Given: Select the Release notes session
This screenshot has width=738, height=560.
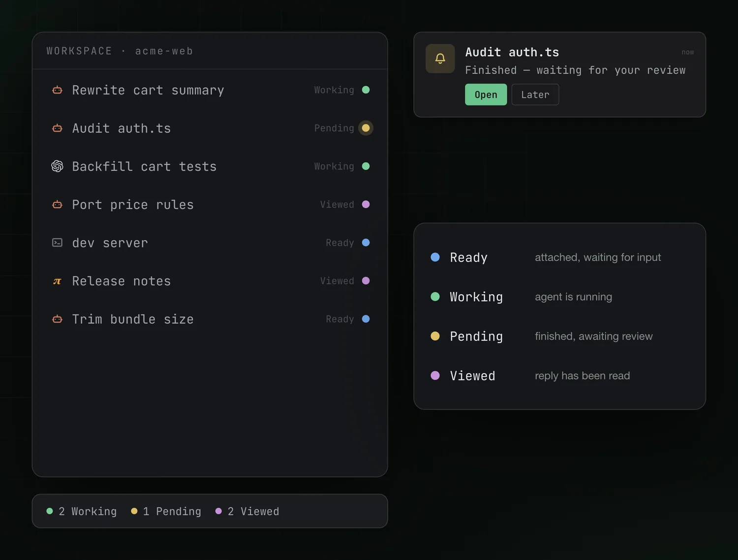Looking at the screenshot, I should tap(210, 280).
